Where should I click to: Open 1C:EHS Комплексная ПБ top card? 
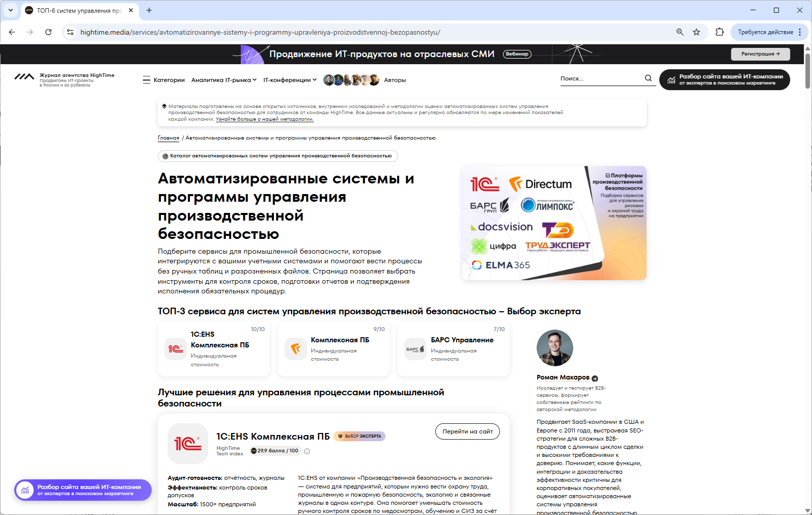click(214, 349)
